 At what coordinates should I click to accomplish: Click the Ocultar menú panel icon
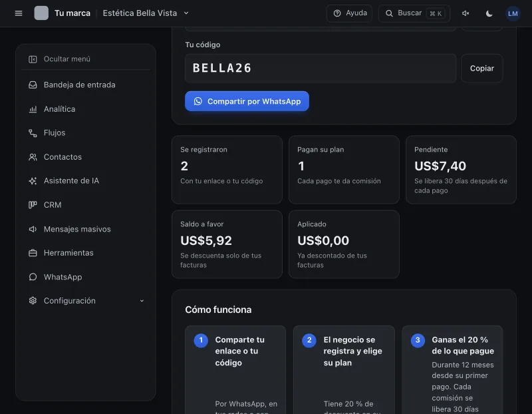click(x=33, y=59)
